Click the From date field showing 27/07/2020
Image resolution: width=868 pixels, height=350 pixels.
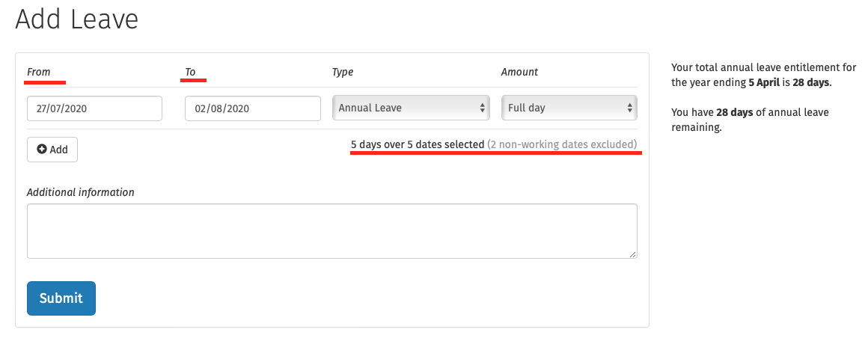coord(95,108)
